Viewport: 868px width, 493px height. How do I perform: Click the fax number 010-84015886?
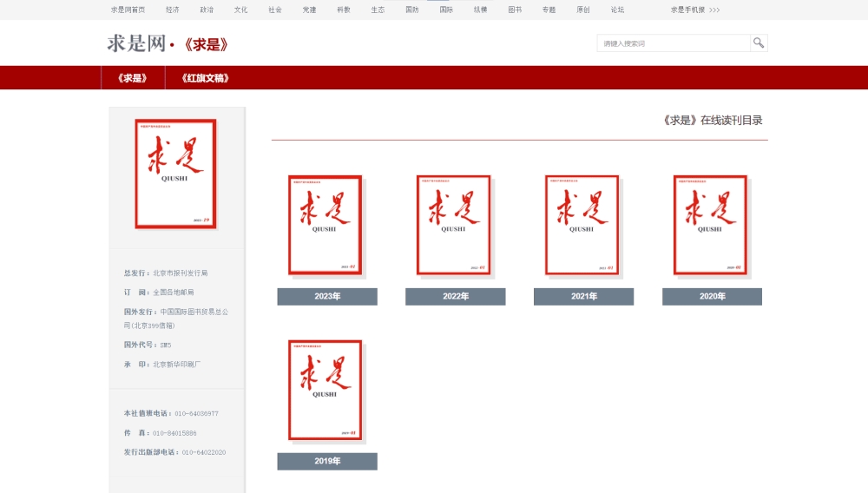(x=174, y=433)
